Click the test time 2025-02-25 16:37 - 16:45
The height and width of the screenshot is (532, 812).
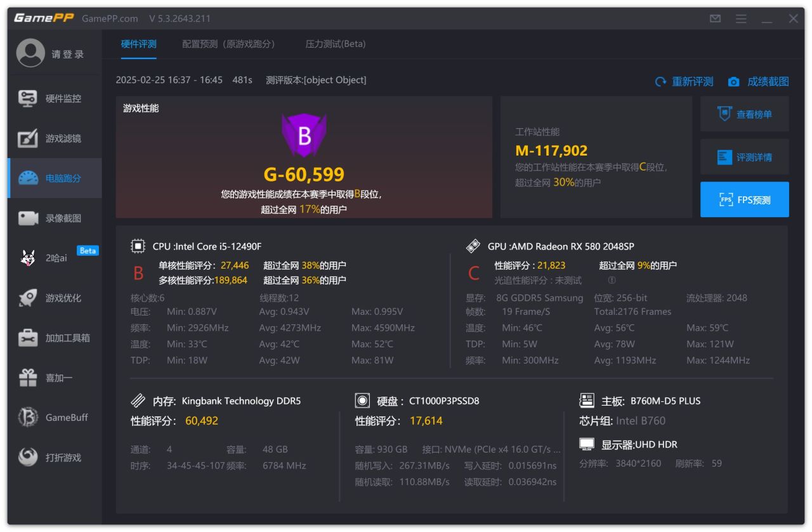pyautogui.click(x=169, y=80)
